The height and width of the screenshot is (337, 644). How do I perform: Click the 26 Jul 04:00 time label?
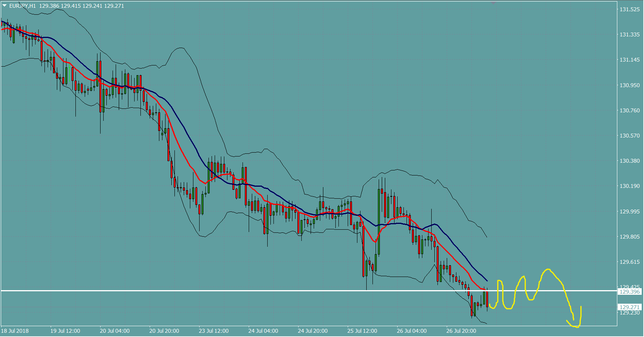tap(412, 331)
